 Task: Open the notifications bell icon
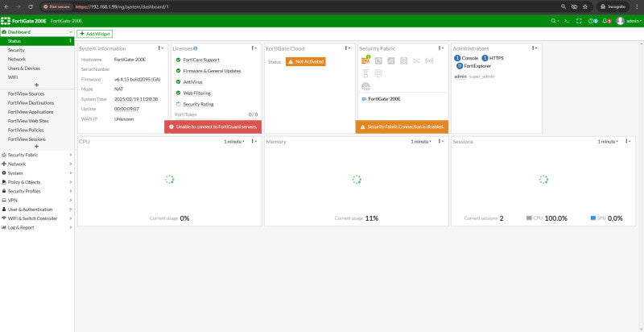[x=605, y=21]
